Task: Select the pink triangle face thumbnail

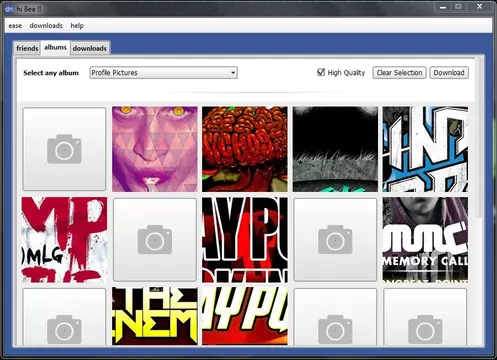Action: click(155, 149)
